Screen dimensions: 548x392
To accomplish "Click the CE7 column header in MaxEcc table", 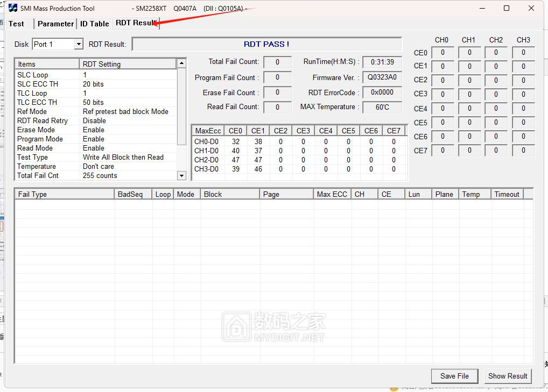I will pyautogui.click(x=394, y=131).
